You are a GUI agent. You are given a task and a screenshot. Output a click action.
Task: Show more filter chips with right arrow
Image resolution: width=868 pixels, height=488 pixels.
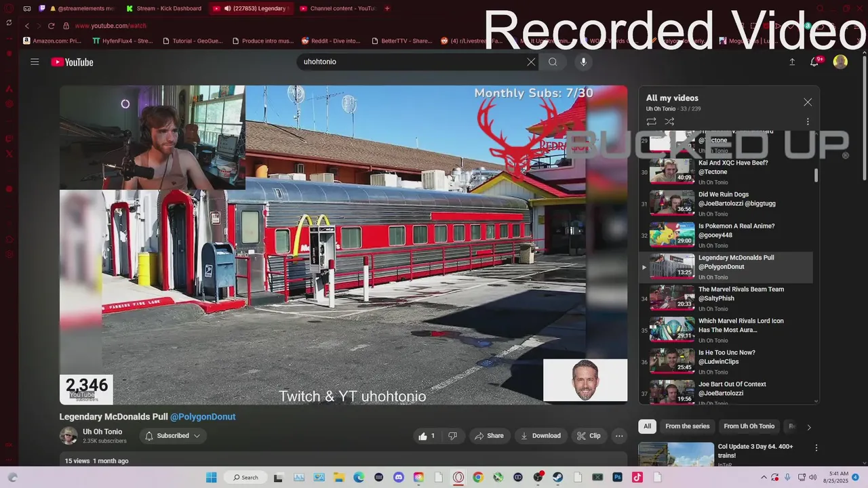(x=808, y=427)
